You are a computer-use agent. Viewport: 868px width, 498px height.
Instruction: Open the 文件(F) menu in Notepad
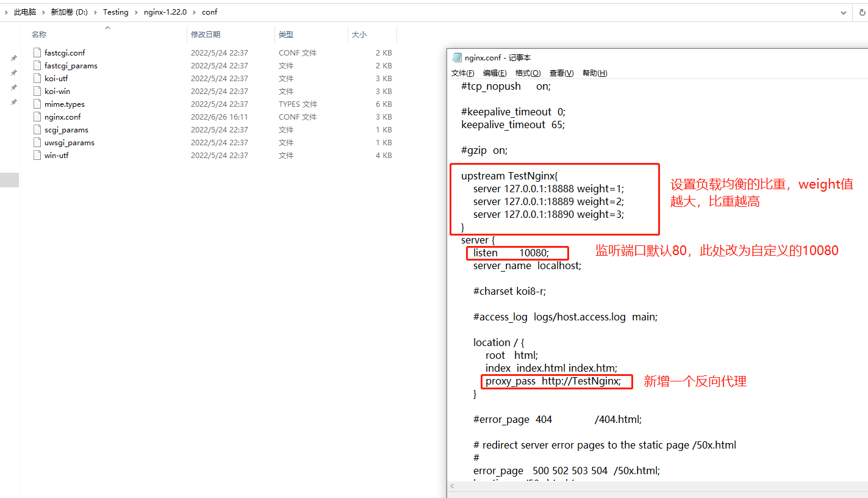coord(463,73)
